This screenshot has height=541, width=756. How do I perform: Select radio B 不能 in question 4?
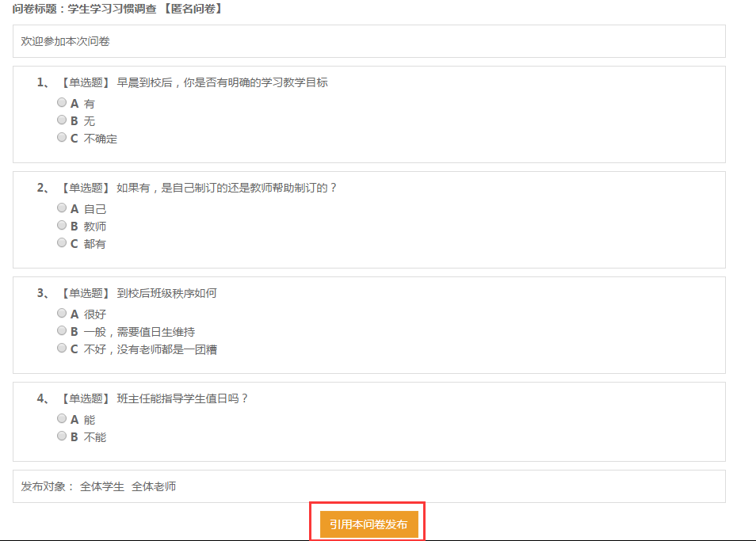click(x=62, y=436)
